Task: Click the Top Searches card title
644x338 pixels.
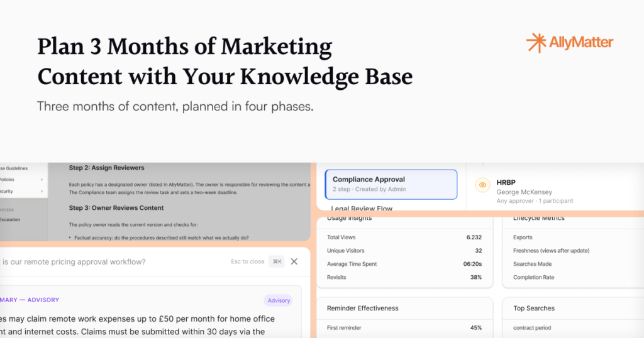Action: click(534, 308)
